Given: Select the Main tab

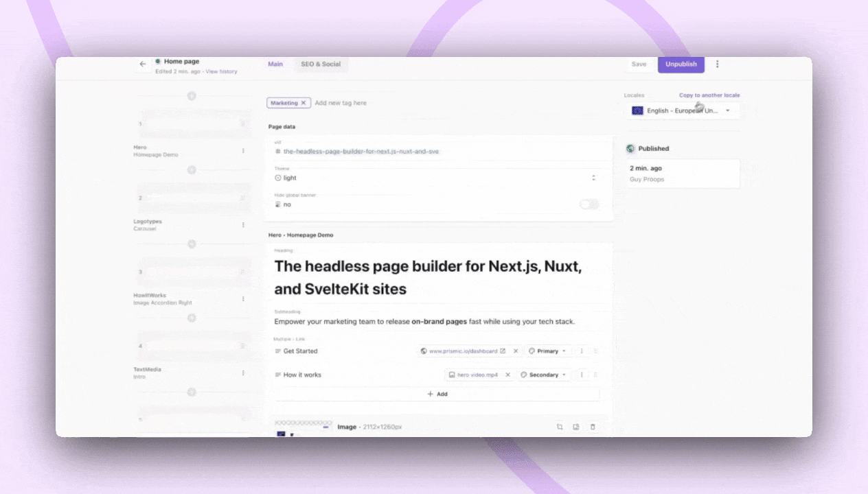Looking at the screenshot, I should pyautogui.click(x=275, y=64).
